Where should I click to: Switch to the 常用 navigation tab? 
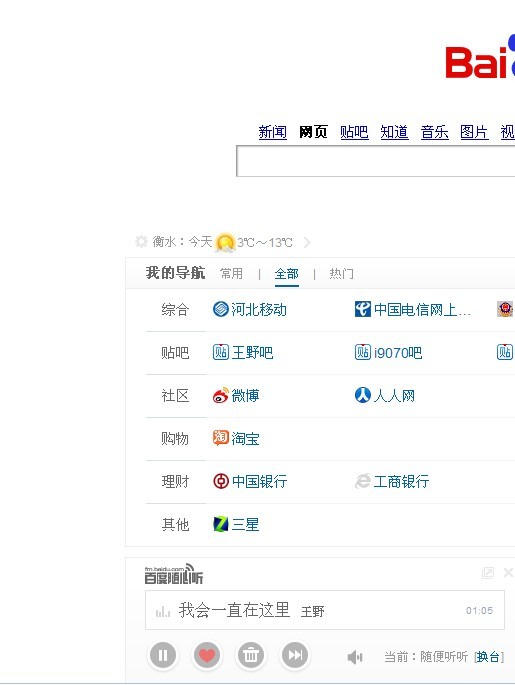click(x=232, y=273)
